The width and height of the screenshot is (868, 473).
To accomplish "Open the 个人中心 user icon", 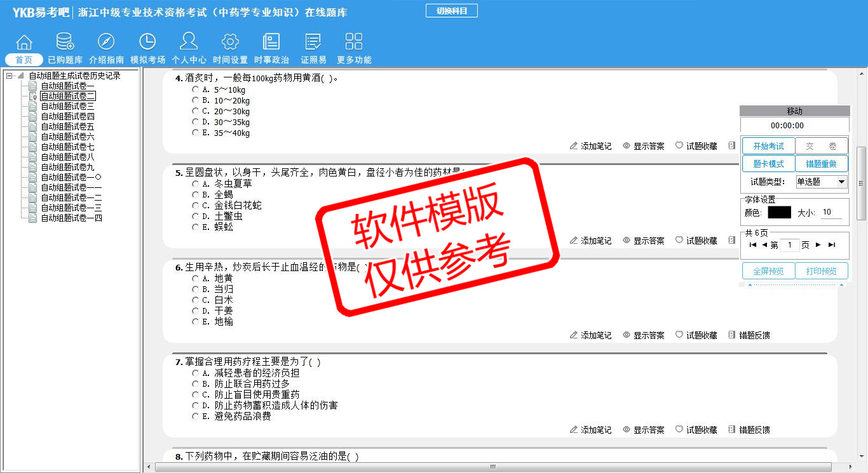I will (189, 43).
